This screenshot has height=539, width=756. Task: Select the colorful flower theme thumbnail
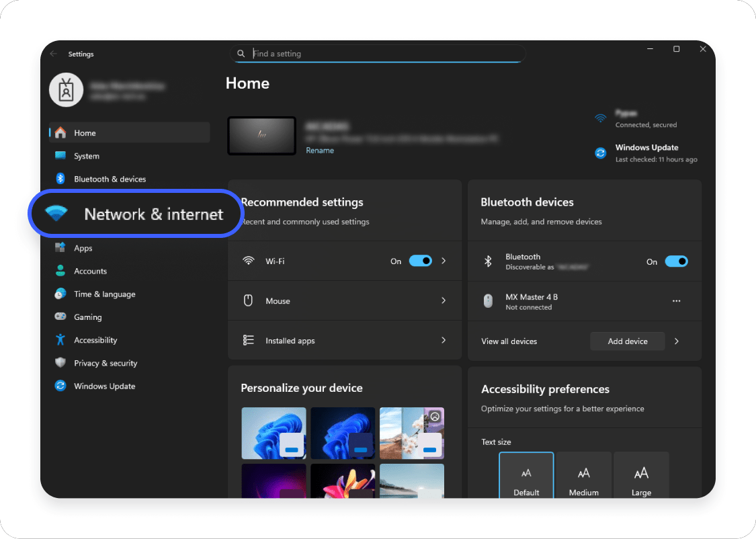pyautogui.click(x=343, y=481)
